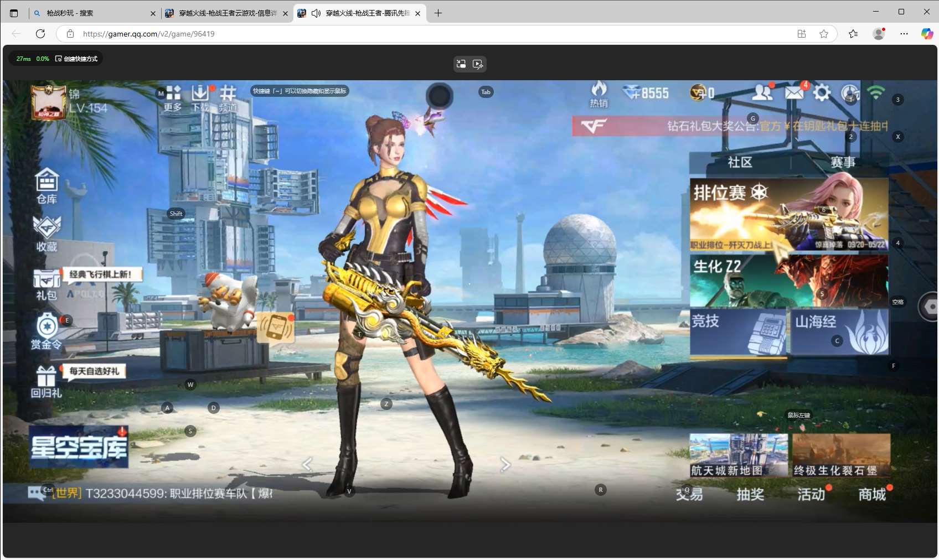This screenshot has width=939, height=560.
Task: Click the phone vibration link icon
Action: (276, 328)
